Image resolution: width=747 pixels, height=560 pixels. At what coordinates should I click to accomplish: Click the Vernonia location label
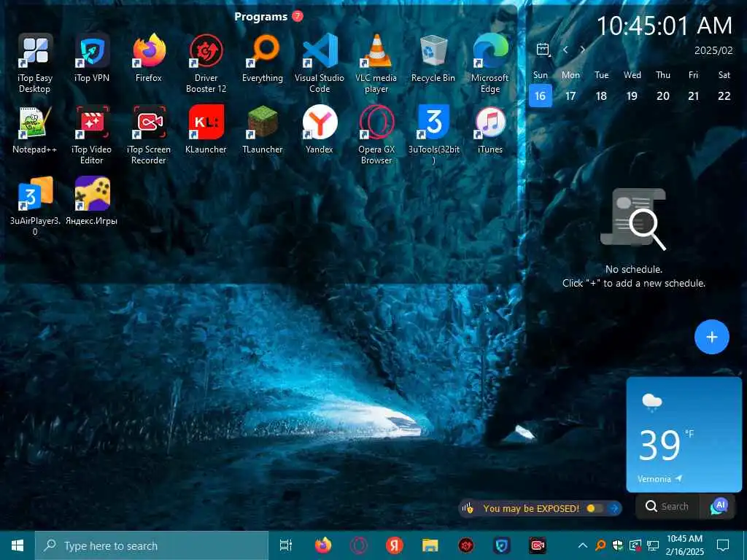click(x=654, y=479)
